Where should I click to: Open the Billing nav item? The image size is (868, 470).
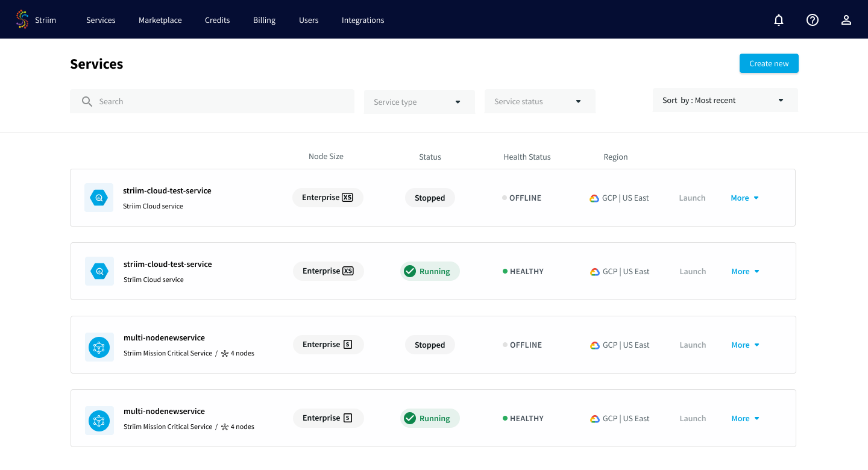[x=264, y=20]
